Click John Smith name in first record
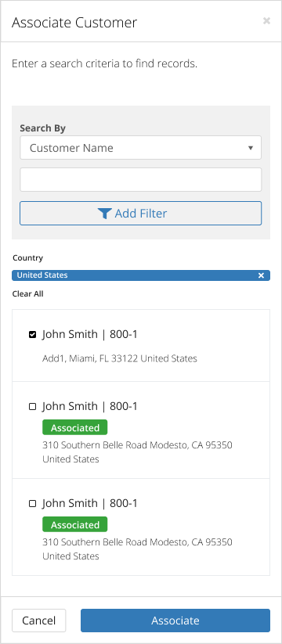Viewport: 282px width, 644px height. (70, 334)
